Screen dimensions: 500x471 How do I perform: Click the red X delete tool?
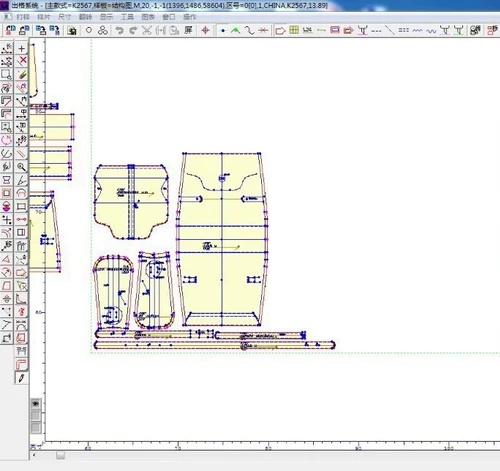pyautogui.click(x=22, y=60)
